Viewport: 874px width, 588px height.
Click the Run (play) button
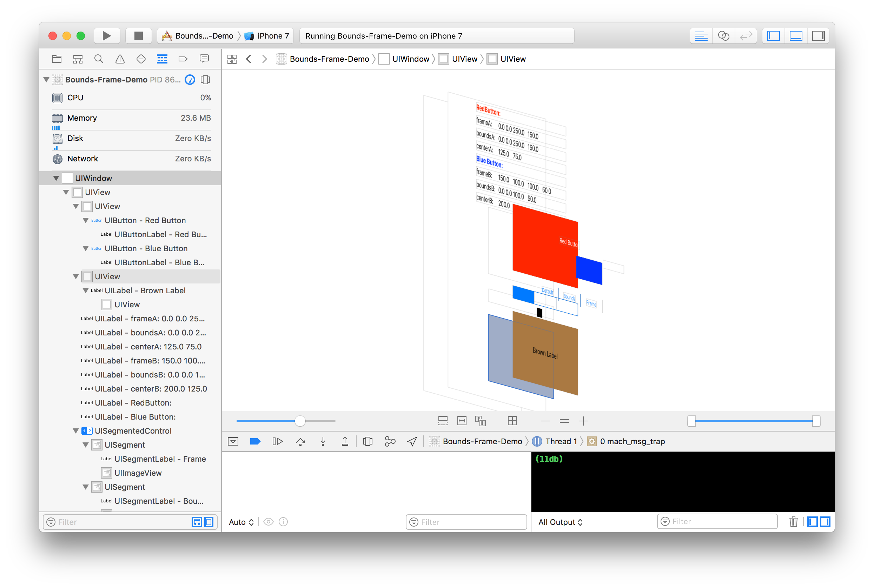point(107,36)
